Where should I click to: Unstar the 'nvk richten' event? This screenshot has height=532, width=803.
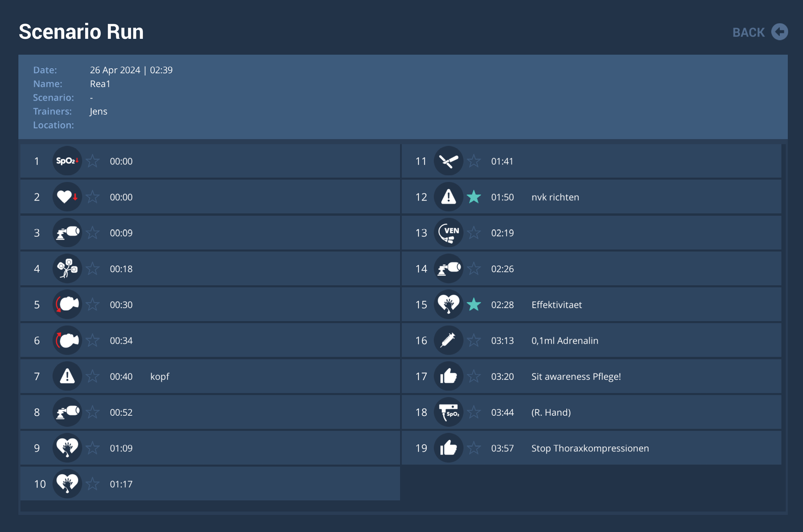pyautogui.click(x=474, y=197)
